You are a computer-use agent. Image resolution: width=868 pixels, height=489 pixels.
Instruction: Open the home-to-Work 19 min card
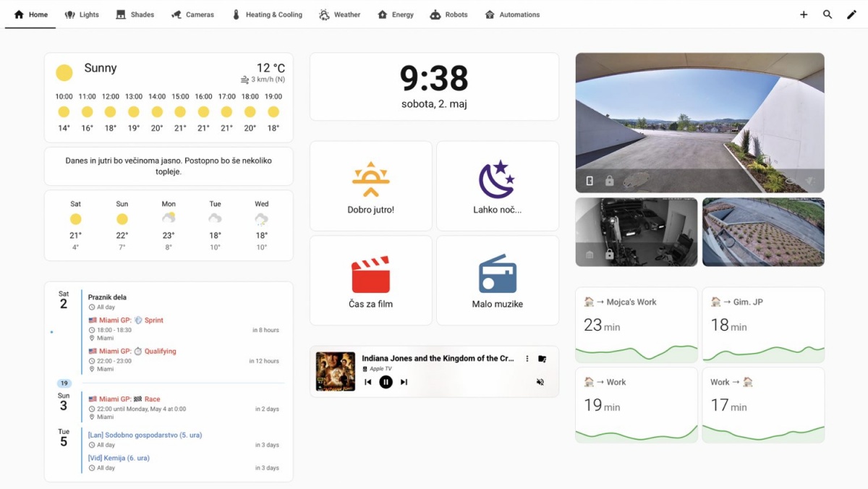[x=637, y=405]
